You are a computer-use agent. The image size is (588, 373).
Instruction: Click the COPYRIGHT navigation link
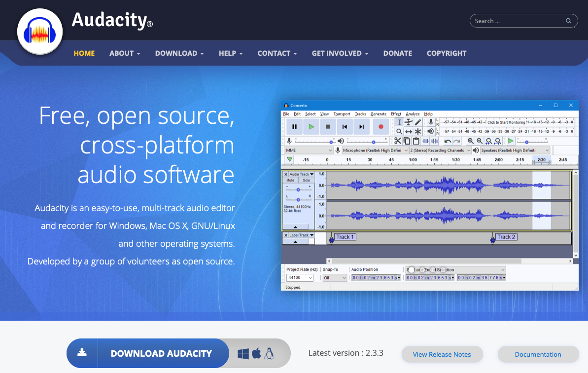pyautogui.click(x=447, y=53)
